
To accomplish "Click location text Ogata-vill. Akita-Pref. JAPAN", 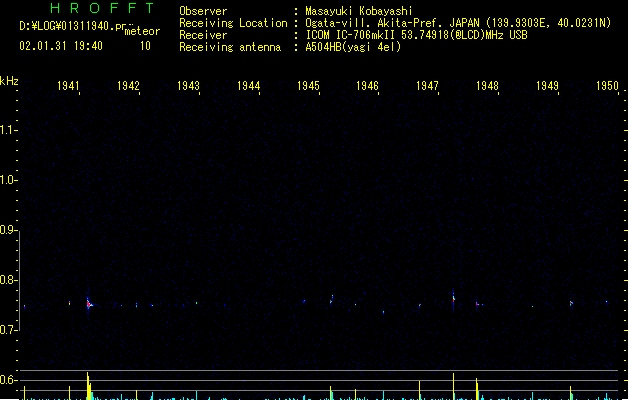I will coord(392,23).
